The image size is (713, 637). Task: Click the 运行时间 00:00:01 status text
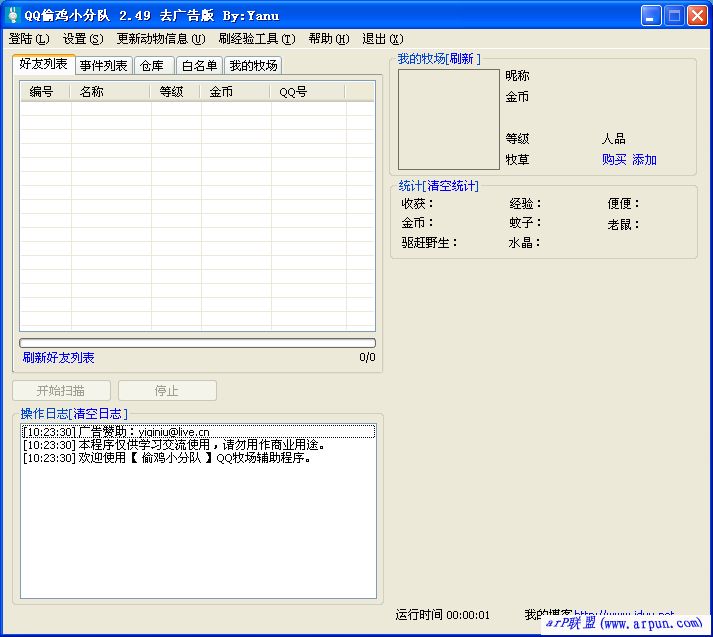coord(442,615)
